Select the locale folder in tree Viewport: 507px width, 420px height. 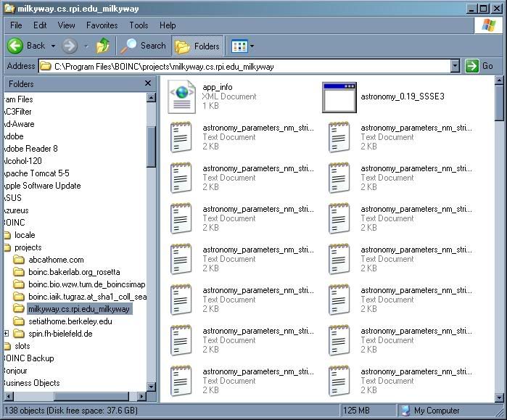(x=25, y=235)
